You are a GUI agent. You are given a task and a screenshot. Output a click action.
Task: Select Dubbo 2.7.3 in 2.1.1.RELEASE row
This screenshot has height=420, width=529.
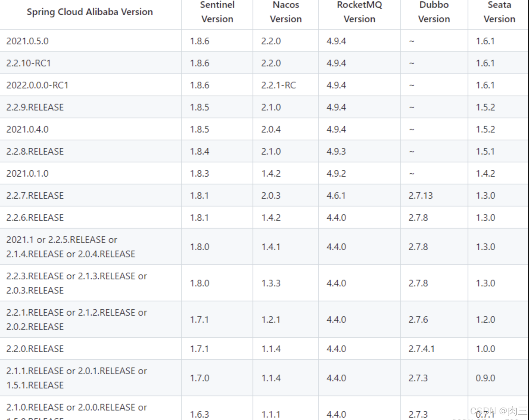tap(418, 378)
